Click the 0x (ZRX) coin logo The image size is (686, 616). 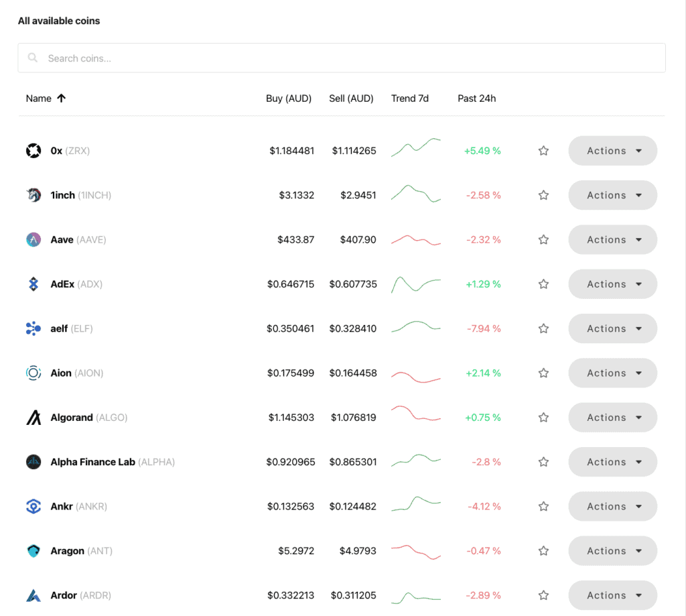click(x=33, y=151)
